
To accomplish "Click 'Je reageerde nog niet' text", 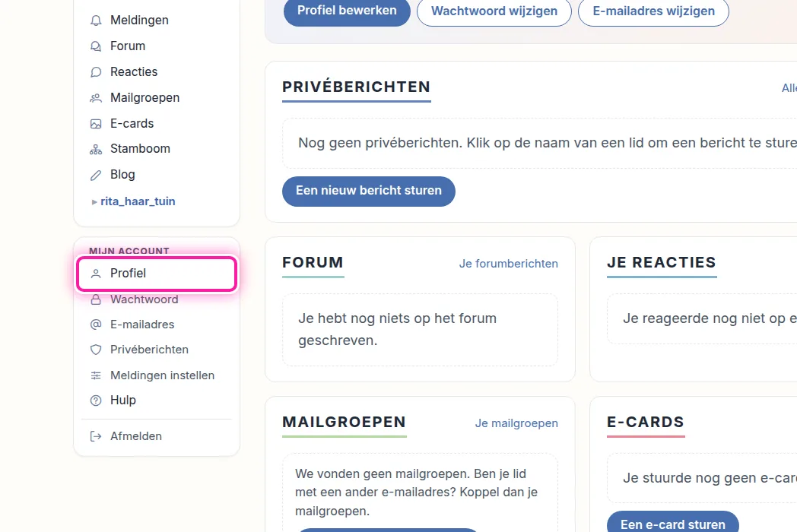I will (710, 318).
